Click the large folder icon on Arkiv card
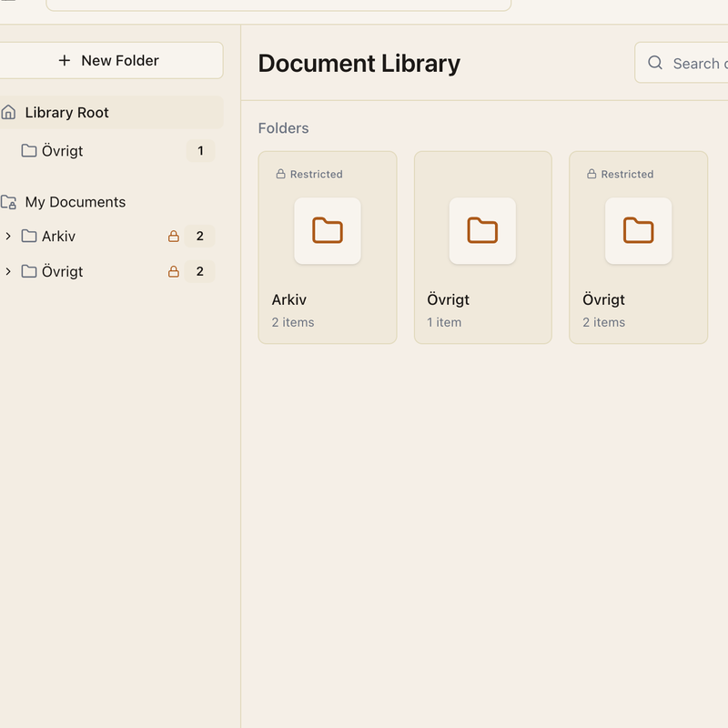Screen dimensions: 728x728 click(328, 231)
